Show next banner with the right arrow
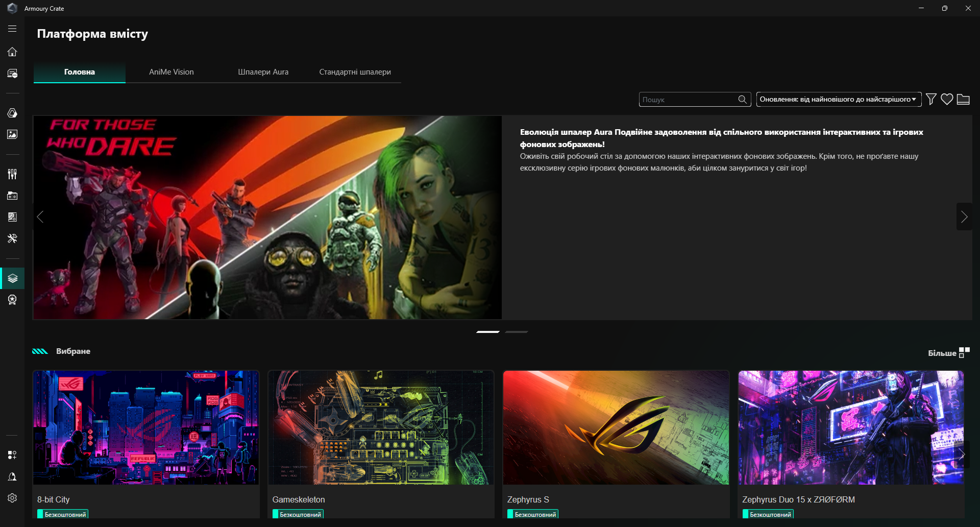 point(964,217)
